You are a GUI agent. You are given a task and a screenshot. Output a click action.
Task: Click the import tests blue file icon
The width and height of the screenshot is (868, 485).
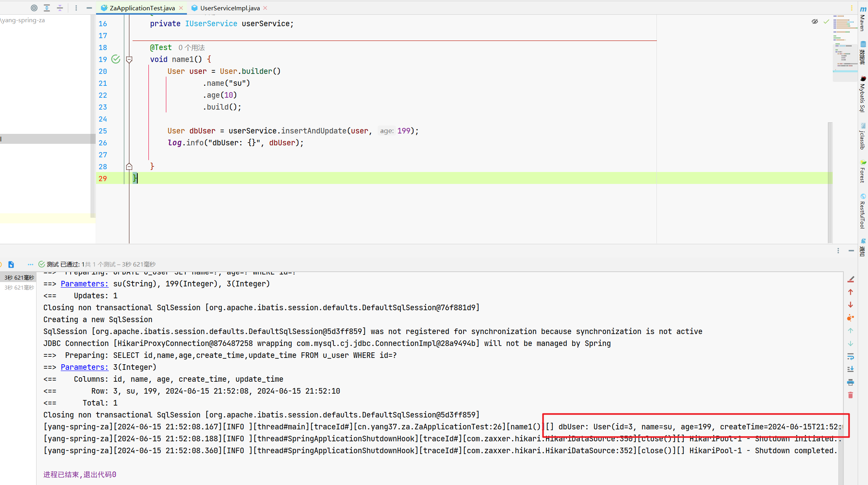[11, 265]
